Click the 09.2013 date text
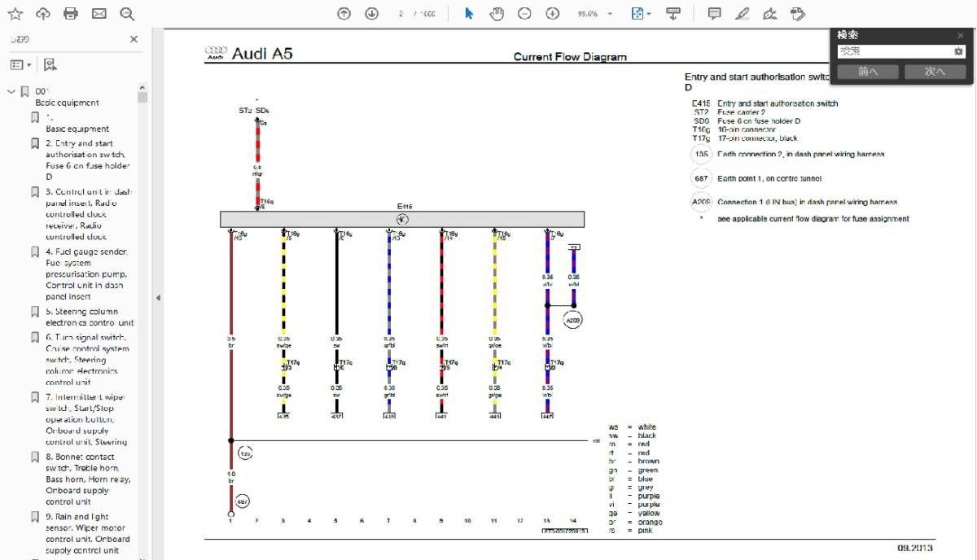Screen dimensions: 977x560 [x=916, y=548]
